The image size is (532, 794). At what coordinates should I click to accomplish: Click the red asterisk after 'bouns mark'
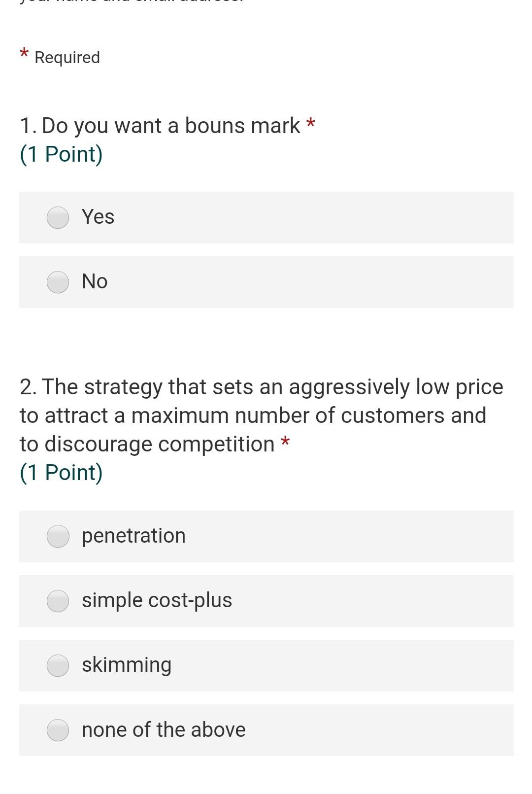[x=310, y=123]
